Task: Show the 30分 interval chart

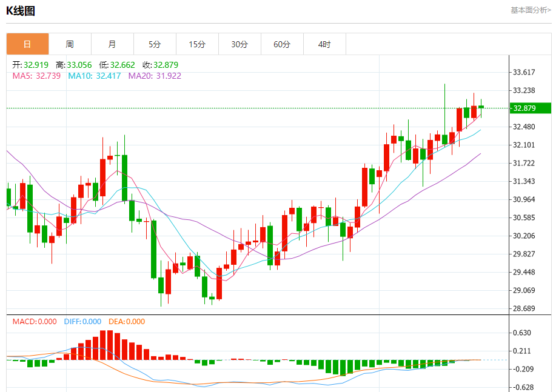Action: coord(240,44)
